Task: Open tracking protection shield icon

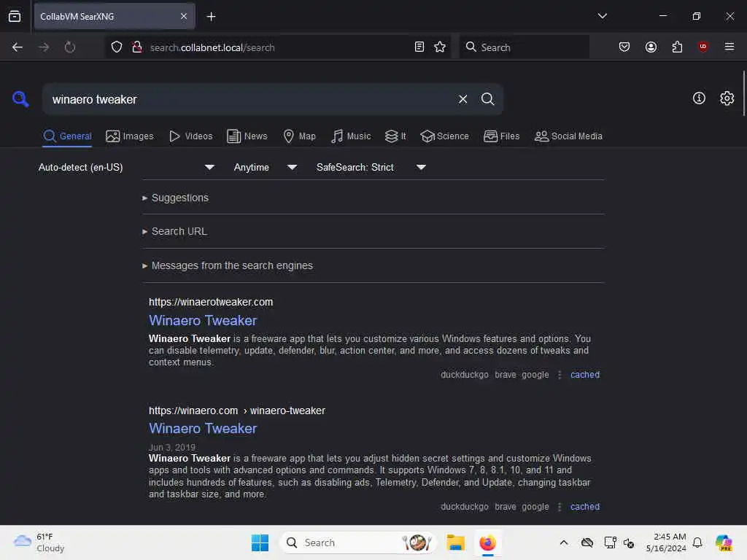Action: pos(116,47)
